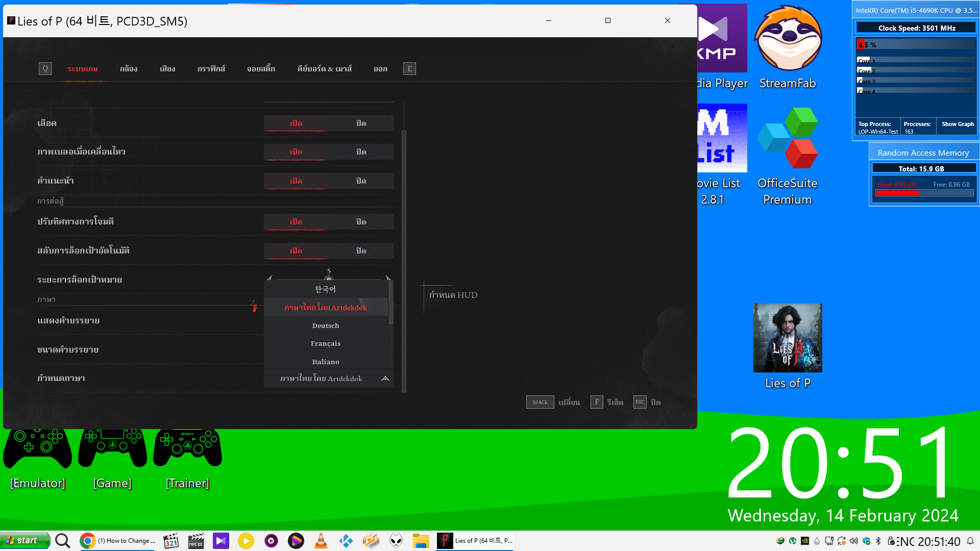Open the [Trainer] controller desktop folder
Image resolution: width=980 pixels, height=551 pixels.
pos(187,459)
